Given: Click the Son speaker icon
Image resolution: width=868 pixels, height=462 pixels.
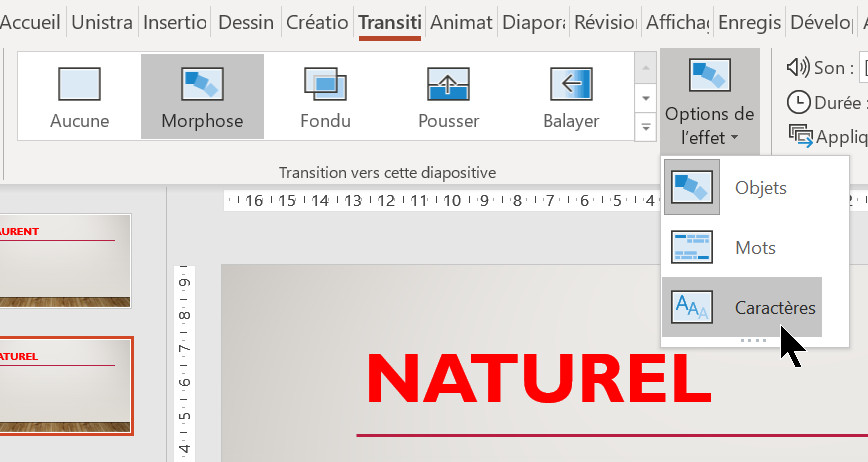Looking at the screenshot, I should click(798, 68).
